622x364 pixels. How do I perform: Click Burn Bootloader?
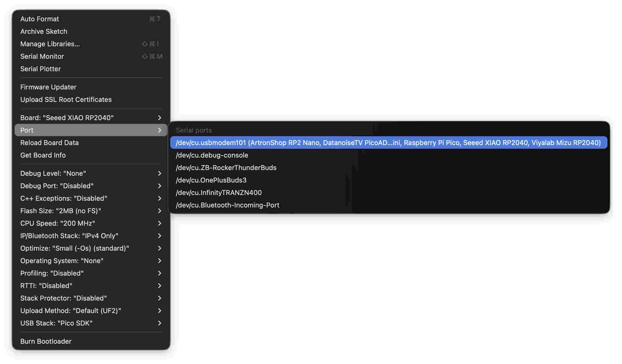pos(46,341)
